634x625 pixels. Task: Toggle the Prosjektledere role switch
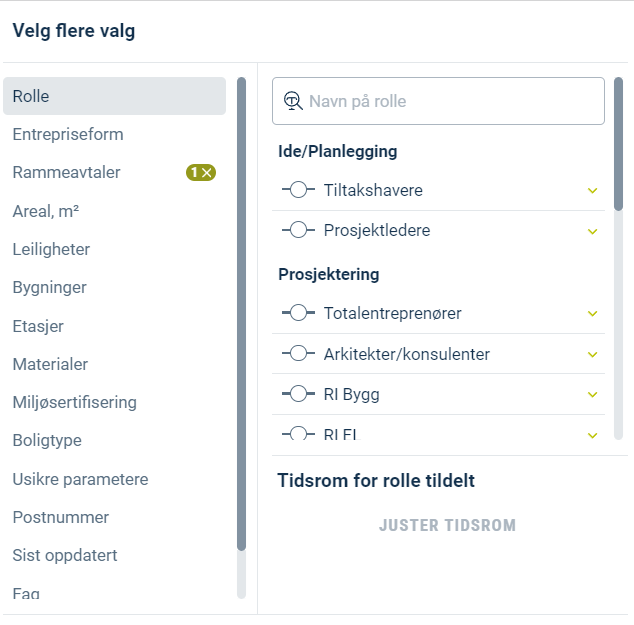tap(298, 230)
